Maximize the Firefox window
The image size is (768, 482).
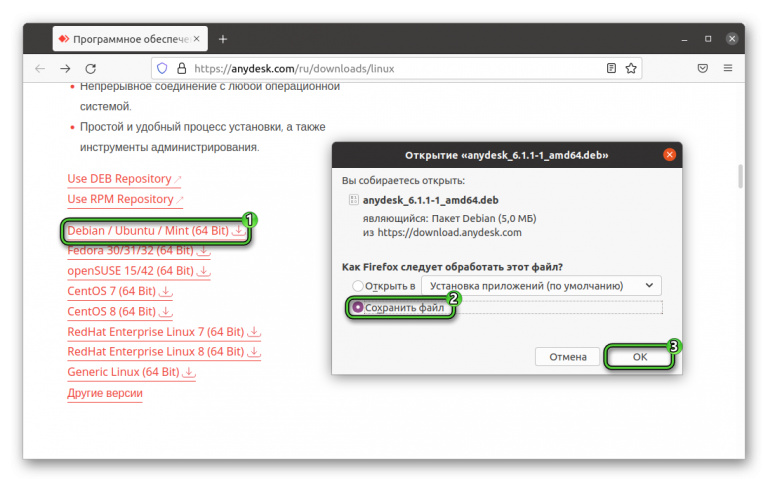[708, 39]
